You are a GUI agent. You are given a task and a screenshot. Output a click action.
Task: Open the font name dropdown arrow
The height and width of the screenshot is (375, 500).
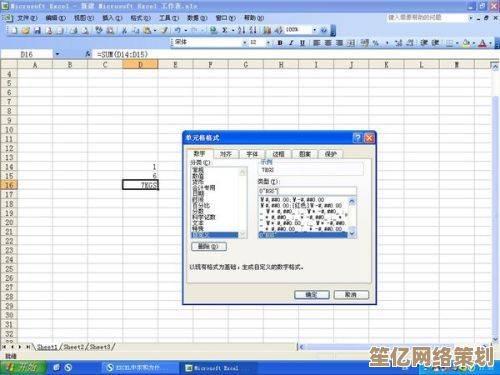tap(245, 43)
